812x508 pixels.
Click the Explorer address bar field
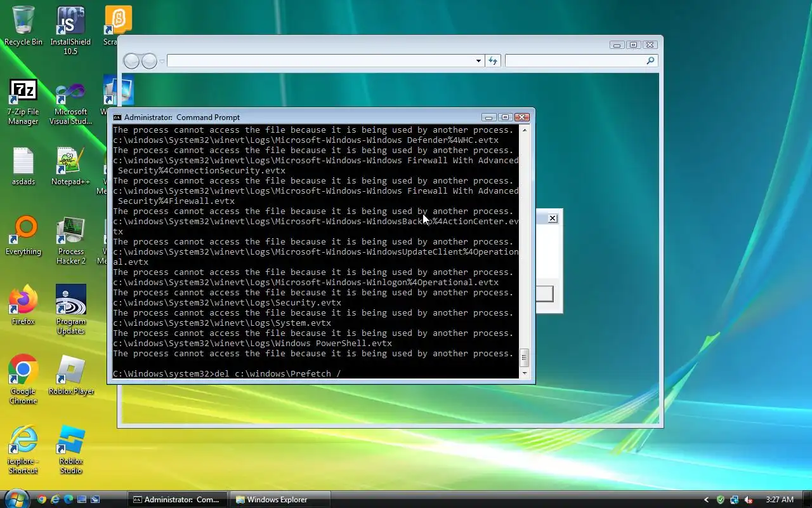[320, 61]
